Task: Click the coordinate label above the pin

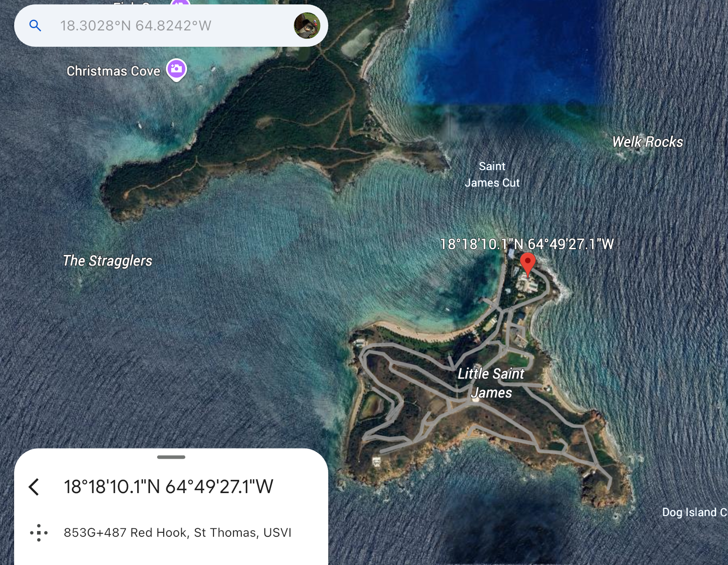Action: pyautogui.click(x=527, y=244)
